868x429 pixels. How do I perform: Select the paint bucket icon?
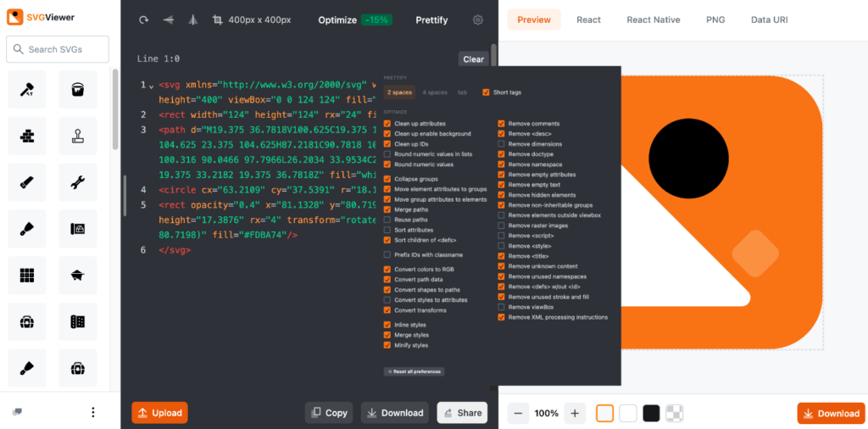click(x=77, y=89)
